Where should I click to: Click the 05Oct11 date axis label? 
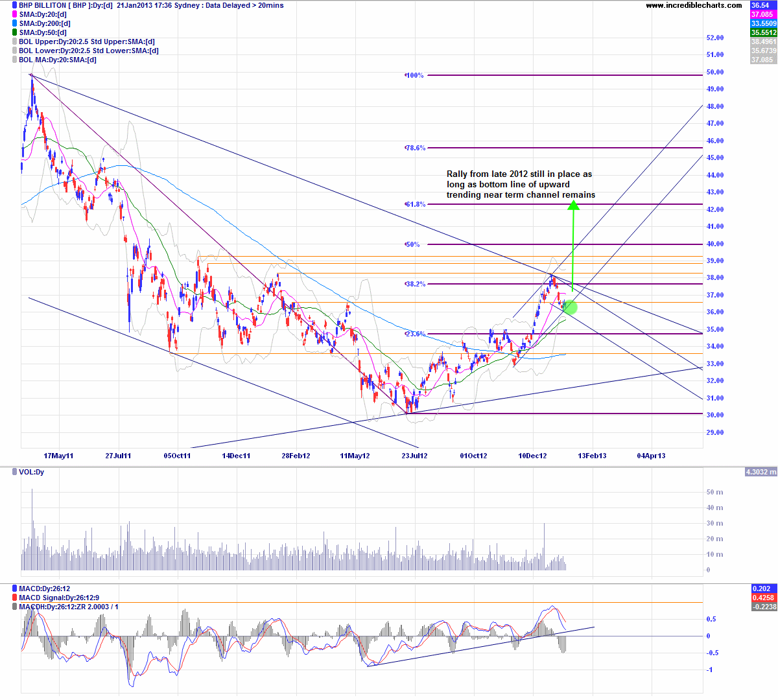tap(177, 456)
